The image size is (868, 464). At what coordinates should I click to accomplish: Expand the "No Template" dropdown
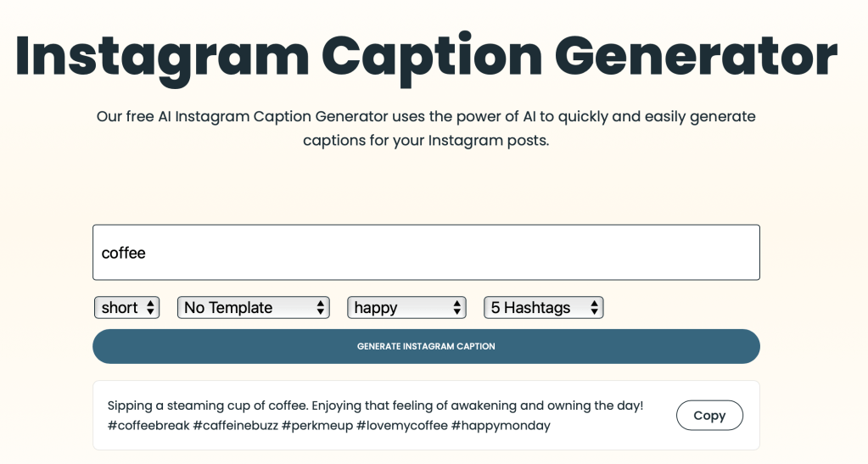point(253,308)
